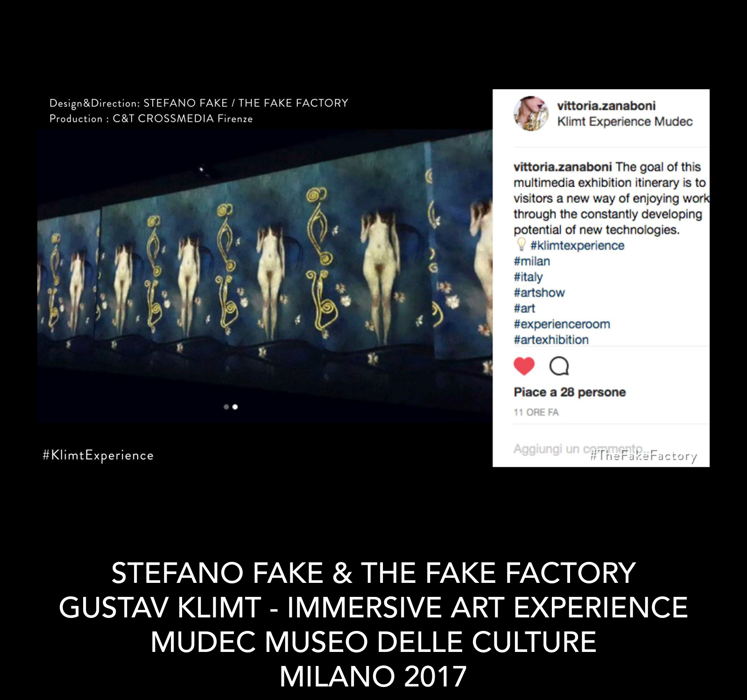This screenshot has height=700, width=747.
Task: Open the #experienceroom hashtag
Action: 562,324
